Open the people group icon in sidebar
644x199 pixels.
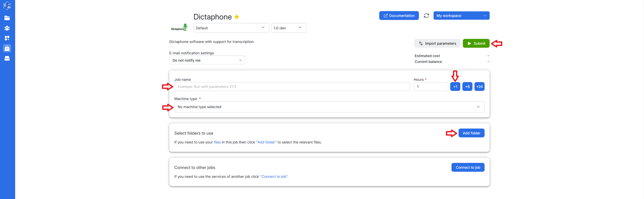pos(7,28)
